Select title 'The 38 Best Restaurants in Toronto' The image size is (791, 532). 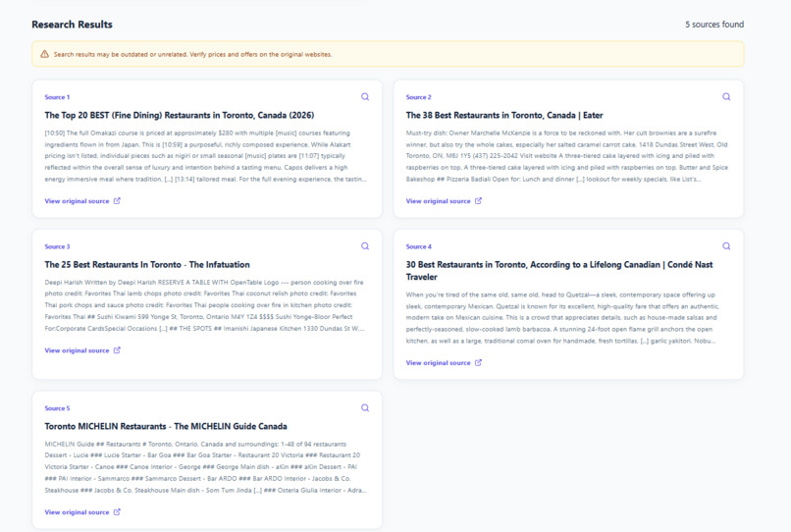(x=504, y=115)
